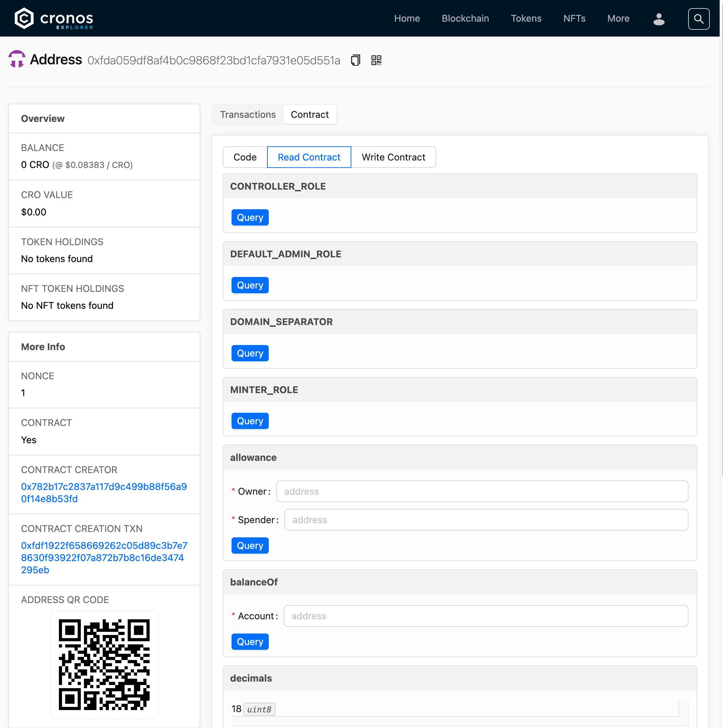Open the Code tab
This screenshot has height=728, width=723.
click(245, 157)
